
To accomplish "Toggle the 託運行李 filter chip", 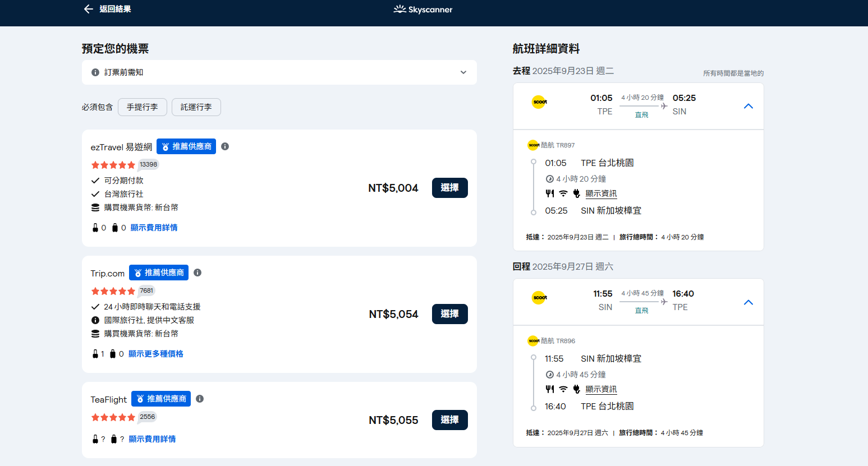I will pos(196,107).
